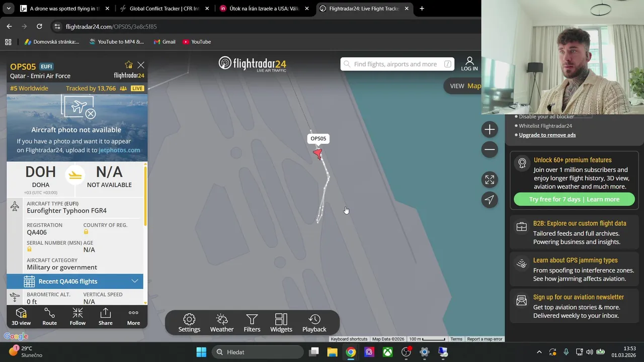Click Upgrade to remove ads link

547,135
